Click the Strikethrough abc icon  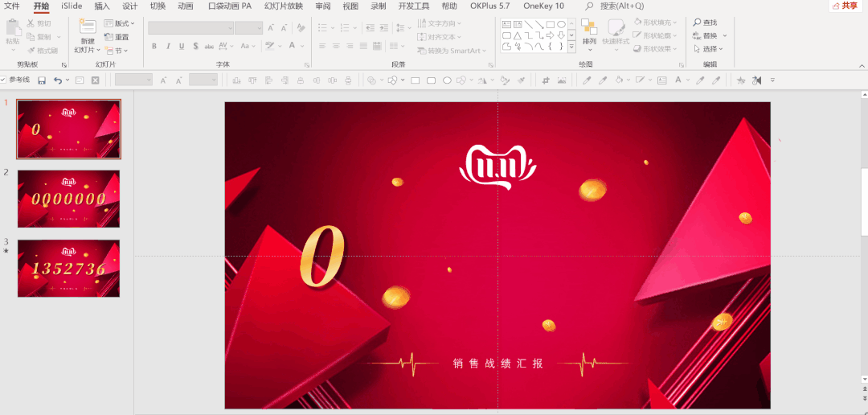[209, 46]
